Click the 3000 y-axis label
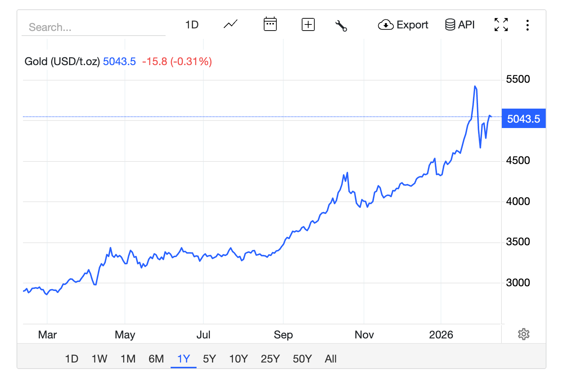 click(x=518, y=283)
